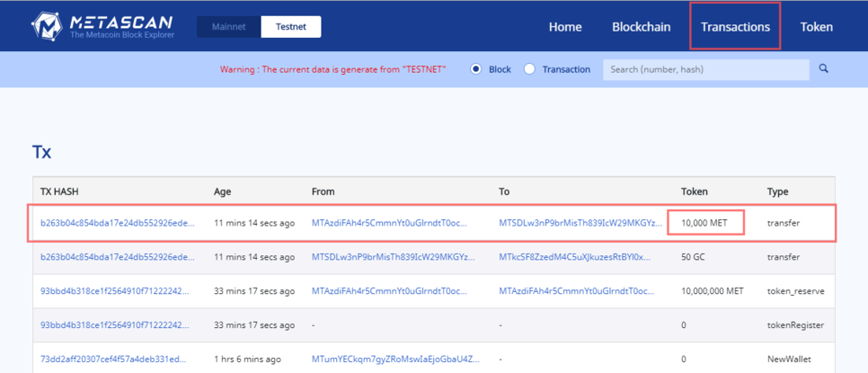This screenshot has width=868, height=373.
Task: Open first b263b04c transaction hash link
Action: (117, 223)
